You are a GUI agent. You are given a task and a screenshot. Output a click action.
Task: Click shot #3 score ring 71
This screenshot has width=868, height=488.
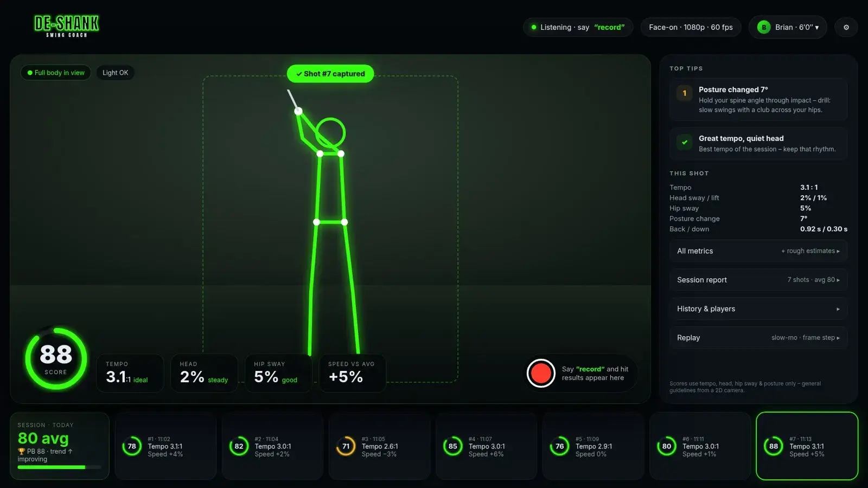[x=346, y=446]
